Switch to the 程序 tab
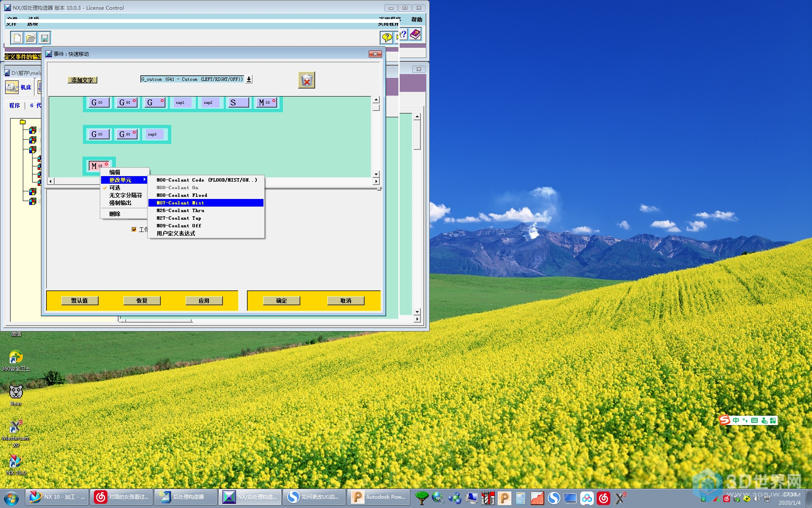The image size is (812, 508). (x=14, y=105)
